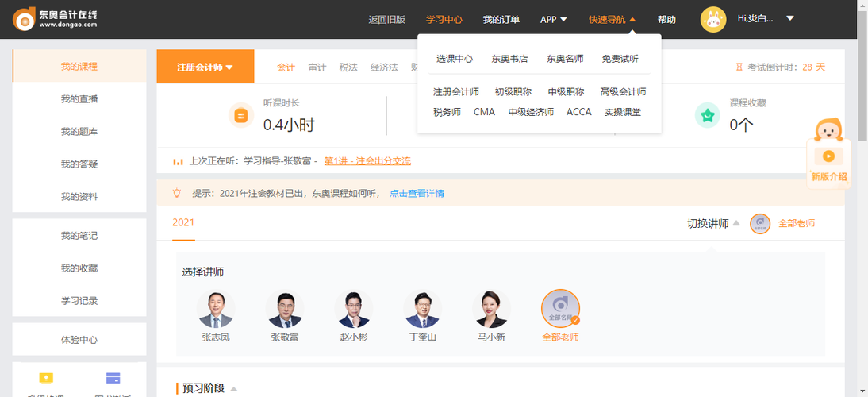The width and height of the screenshot is (868, 397).
Task: Click the purple card icon at the sidebar bottom
Action: pyautogui.click(x=113, y=378)
